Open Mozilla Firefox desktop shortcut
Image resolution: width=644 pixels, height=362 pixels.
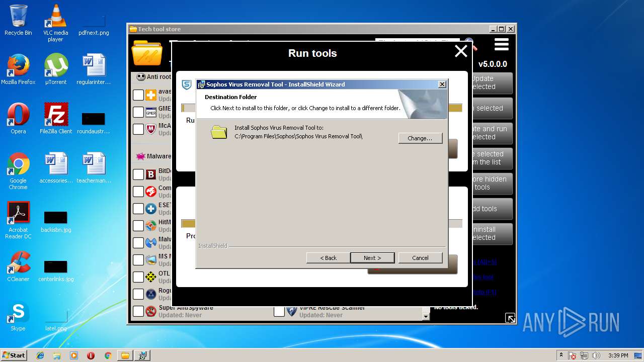[18, 69]
